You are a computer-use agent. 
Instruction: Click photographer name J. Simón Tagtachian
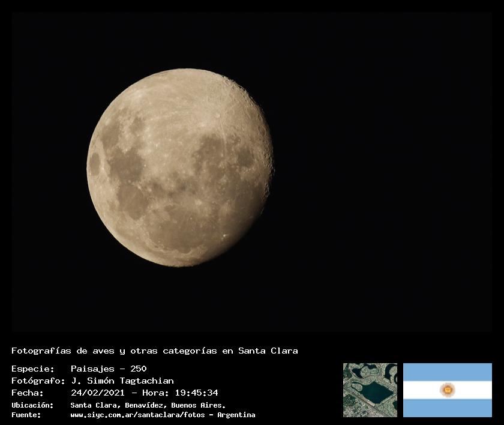pos(122,381)
